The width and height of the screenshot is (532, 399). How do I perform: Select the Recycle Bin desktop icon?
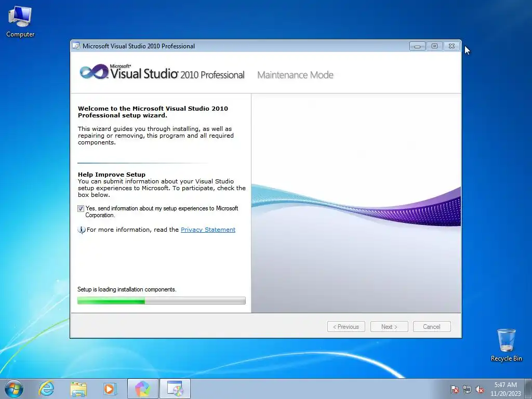click(506, 345)
